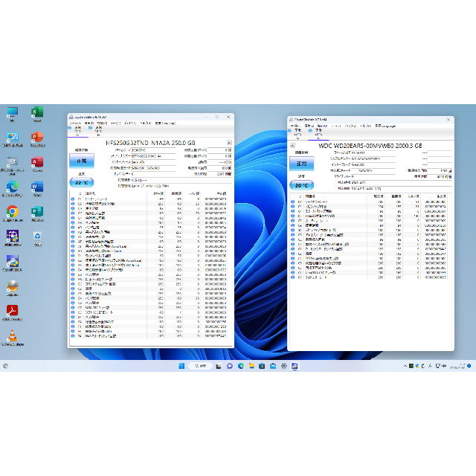
Task: Select CrystalDiskInfo taskbar icon
Action: pyautogui.click(x=295, y=366)
